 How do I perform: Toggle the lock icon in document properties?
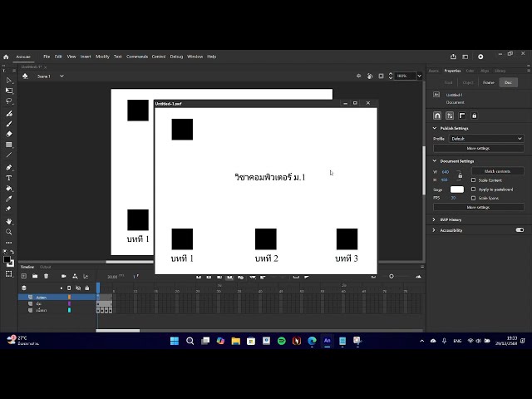tap(475, 116)
